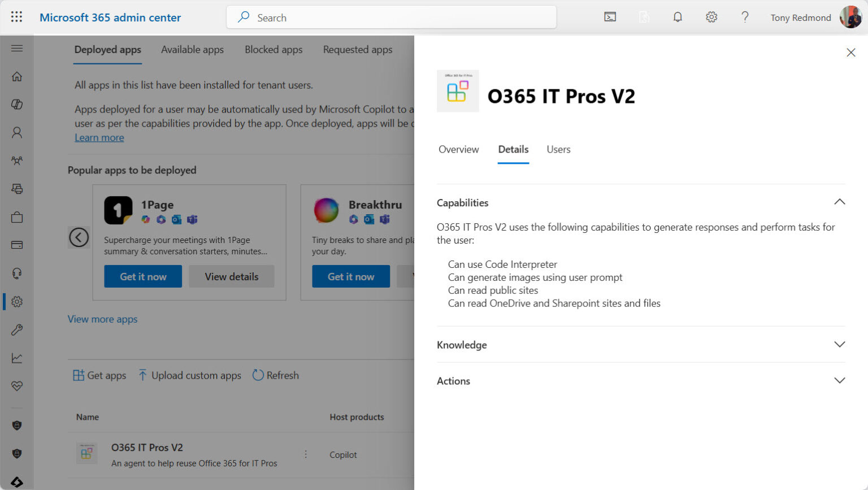This screenshot has width=868, height=490.
Task: Switch to the Users tab
Action: tap(558, 149)
